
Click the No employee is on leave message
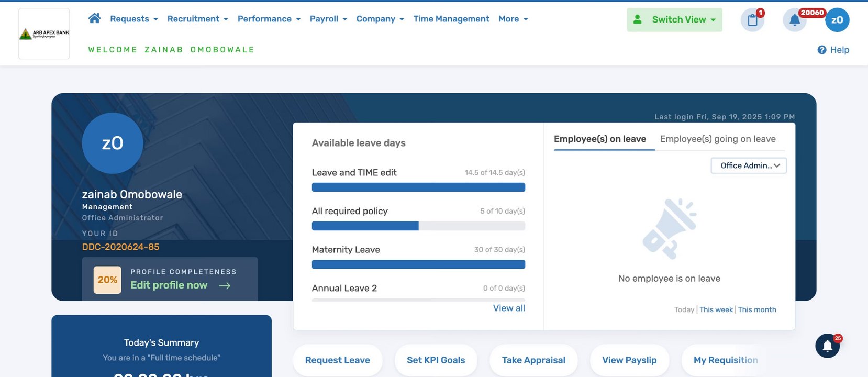[x=669, y=279]
